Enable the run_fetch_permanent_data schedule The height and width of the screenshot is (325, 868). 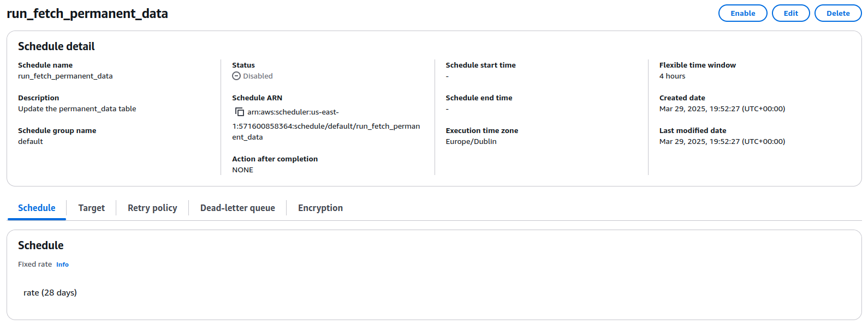pyautogui.click(x=742, y=13)
